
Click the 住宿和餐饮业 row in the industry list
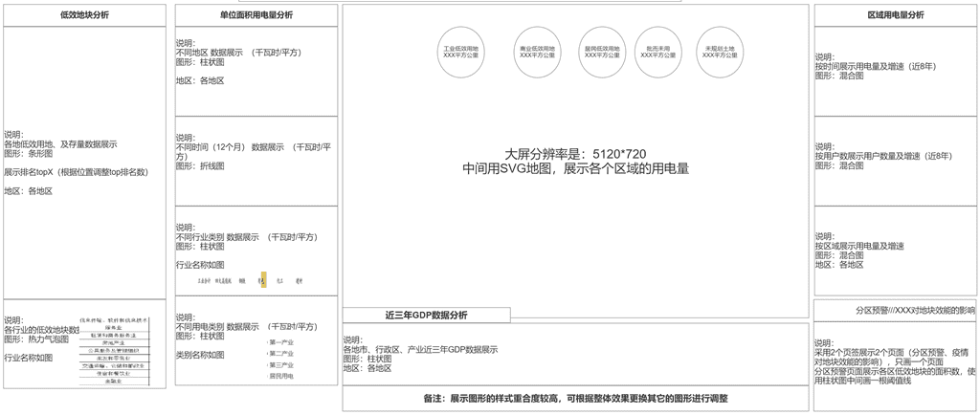pos(115,373)
